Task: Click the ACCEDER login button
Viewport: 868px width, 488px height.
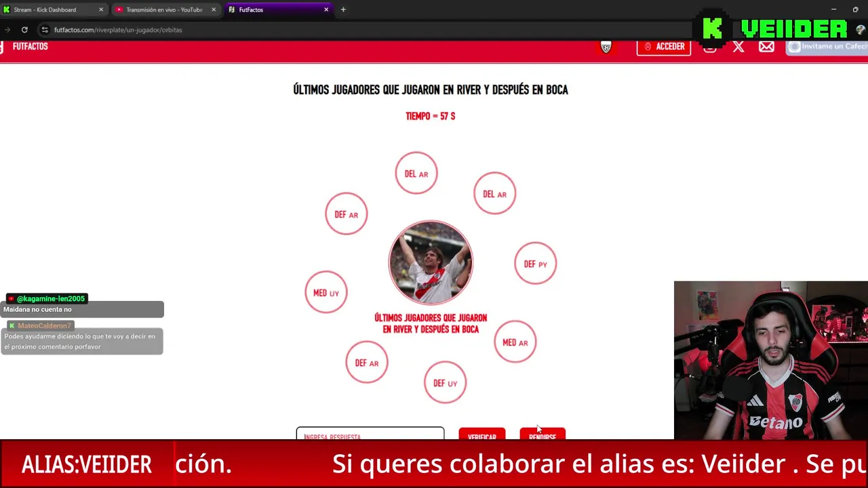Action: [x=664, y=47]
